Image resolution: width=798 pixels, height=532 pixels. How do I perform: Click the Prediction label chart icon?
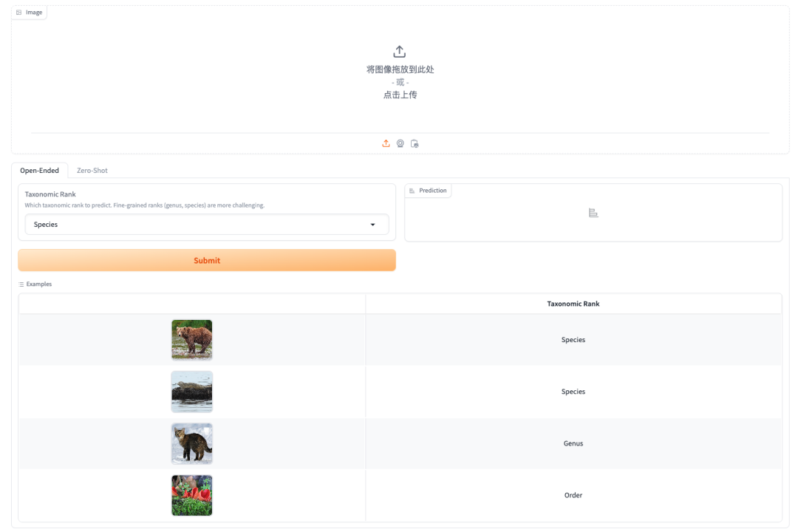(412, 191)
